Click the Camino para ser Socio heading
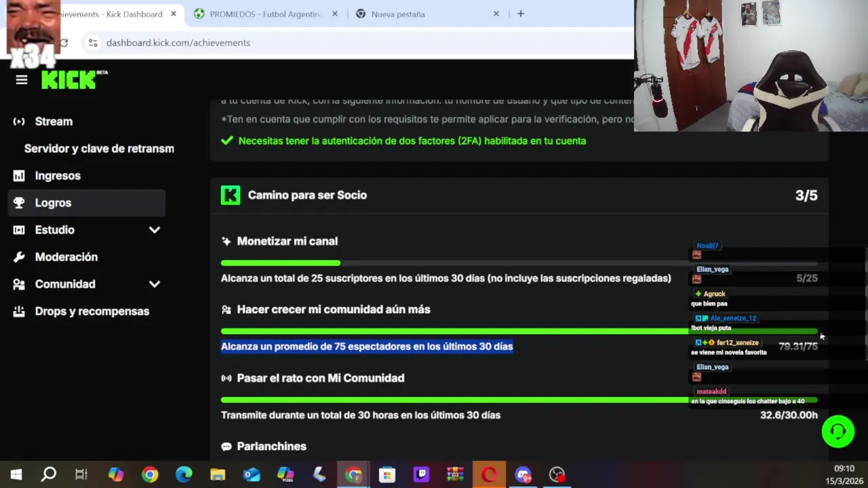868x488 pixels. pyautogui.click(x=307, y=195)
